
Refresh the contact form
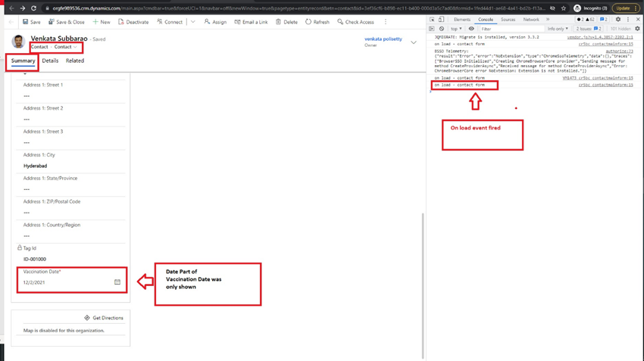[x=317, y=22]
